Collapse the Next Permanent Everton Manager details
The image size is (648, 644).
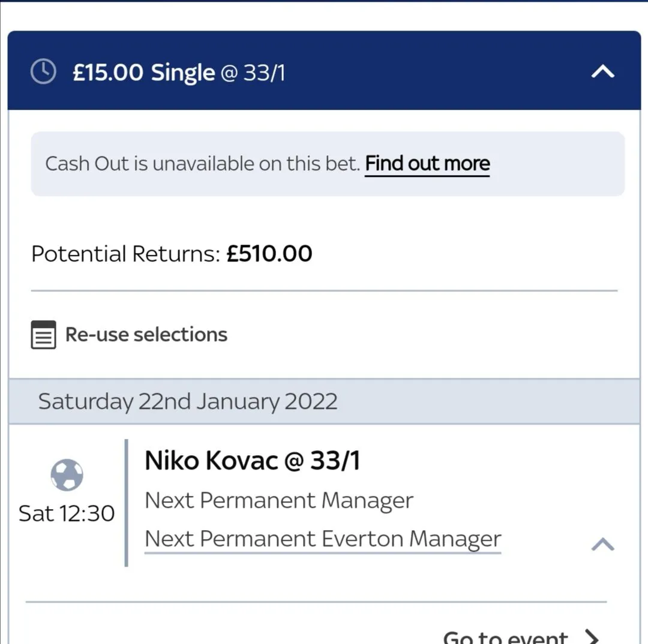click(603, 544)
